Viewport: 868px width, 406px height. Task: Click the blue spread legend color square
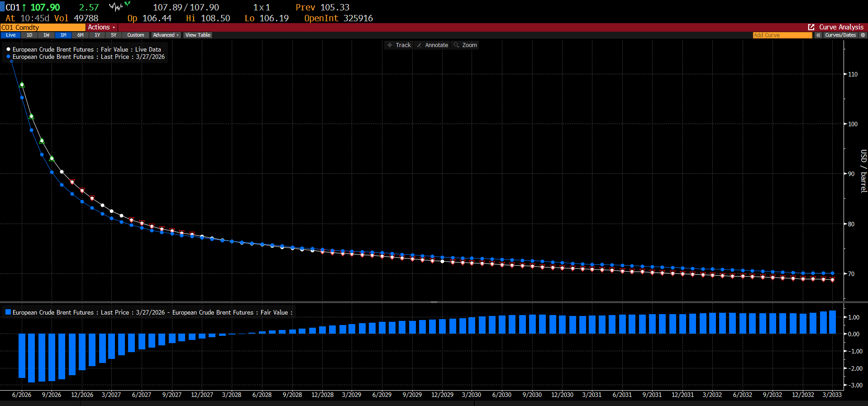click(8, 312)
